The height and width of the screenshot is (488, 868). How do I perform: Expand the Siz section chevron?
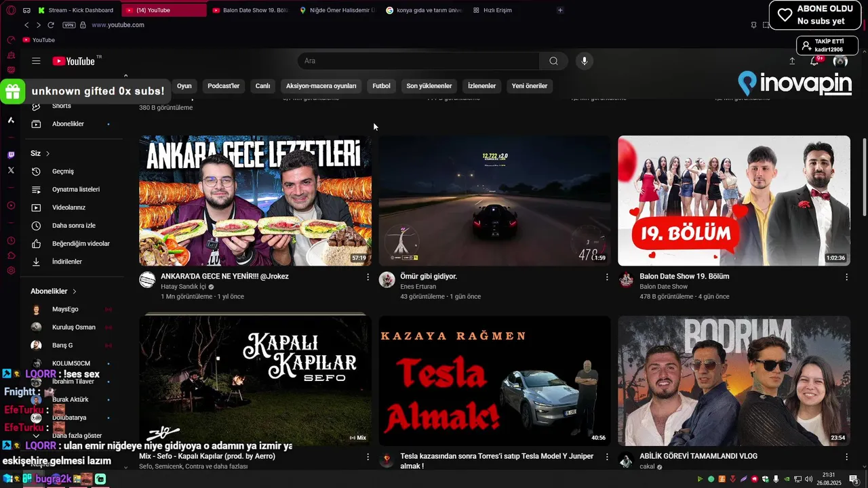coord(47,154)
